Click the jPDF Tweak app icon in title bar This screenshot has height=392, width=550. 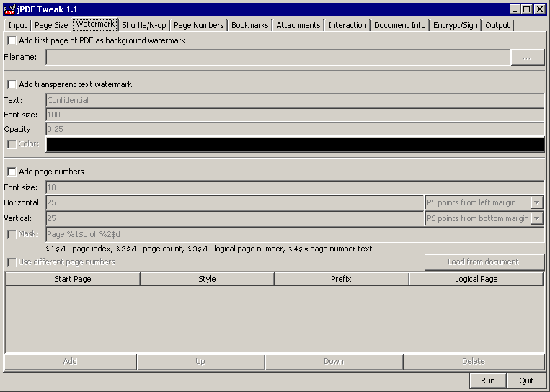point(9,9)
